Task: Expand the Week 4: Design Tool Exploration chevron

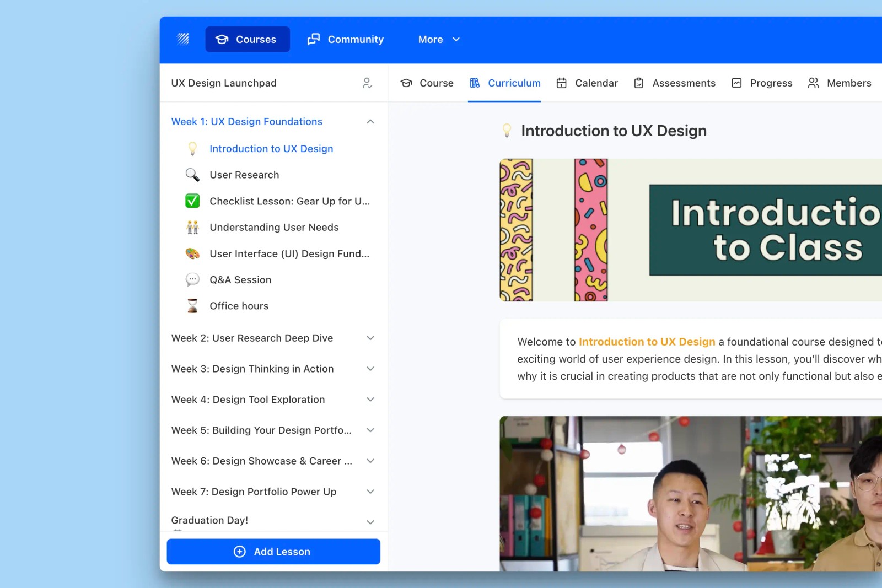Action: pyautogui.click(x=370, y=400)
